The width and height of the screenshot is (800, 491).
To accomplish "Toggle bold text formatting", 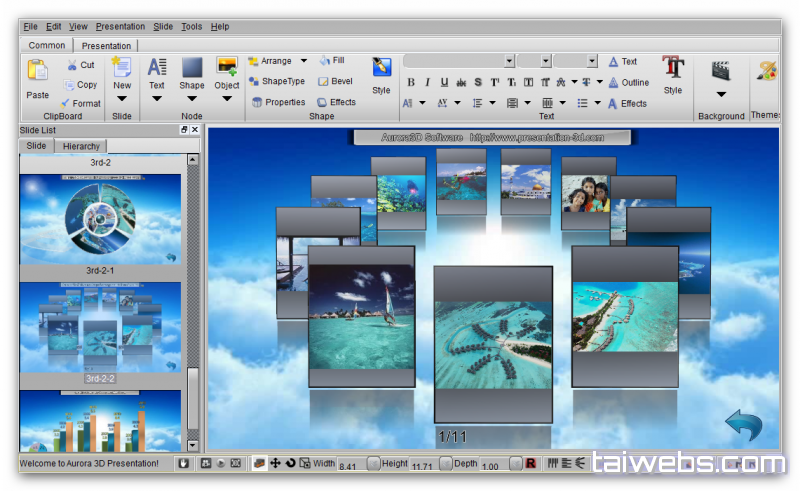I will (x=411, y=82).
